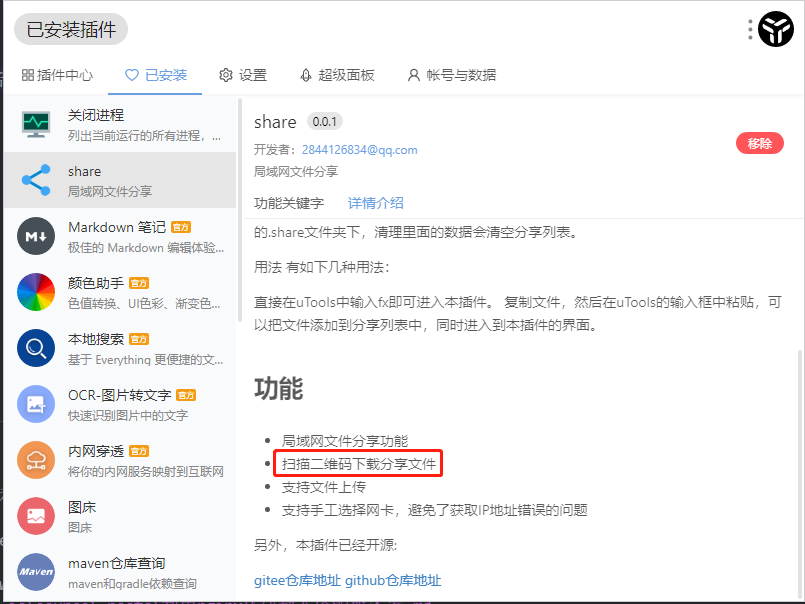The image size is (805, 604).
Task: Select OCR-图片转文字 plugin entry
Action: click(x=120, y=404)
